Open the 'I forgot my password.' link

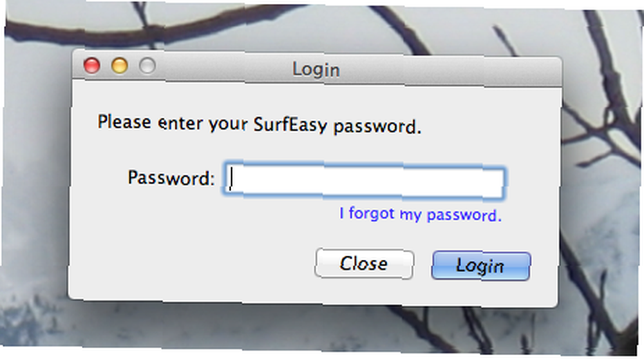pos(420,214)
